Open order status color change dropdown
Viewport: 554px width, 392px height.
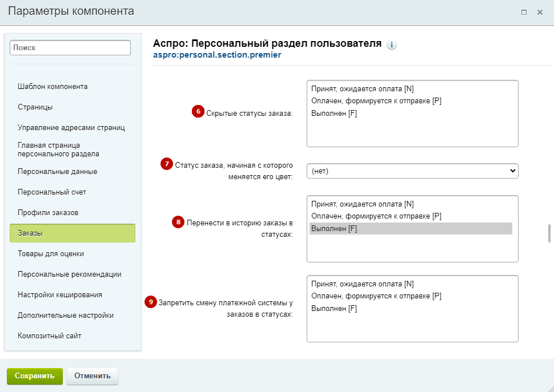(412, 171)
